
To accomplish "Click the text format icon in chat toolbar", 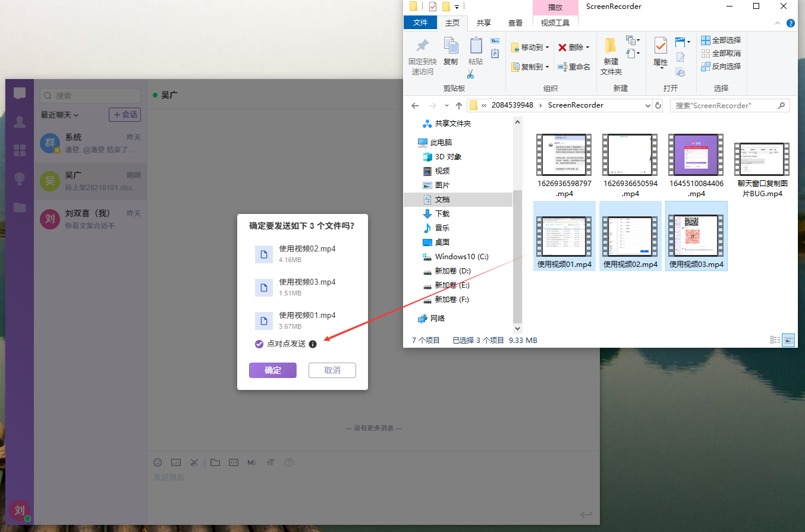I will click(271, 462).
